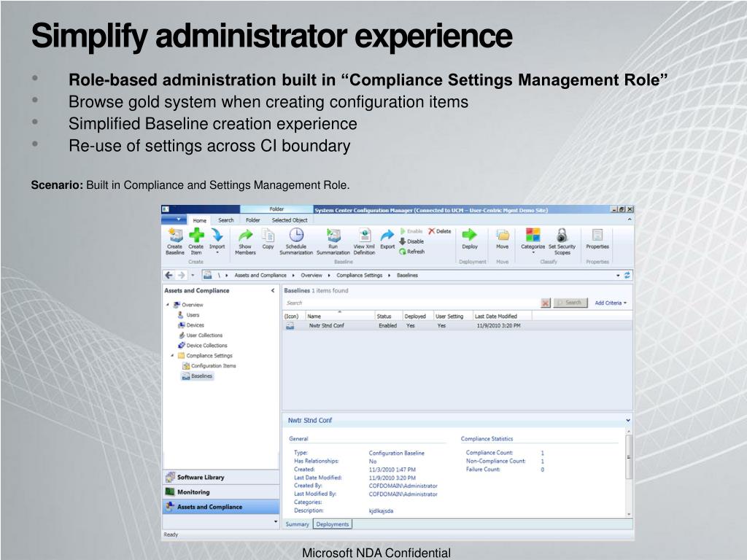
Task: Open Set Security Scopes padlock icon
Action: 562,236
